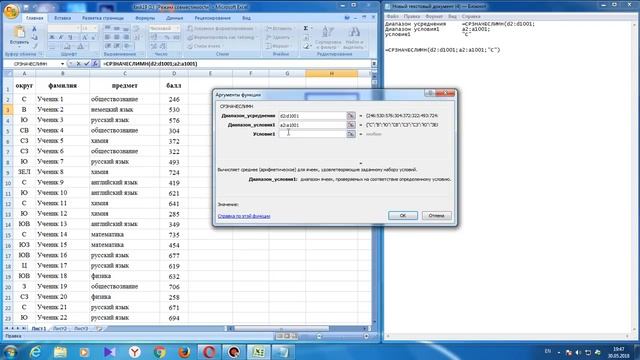Click the Условие1 input field
The width and height of the screenshot is (640, 360).
click(312, 134)
